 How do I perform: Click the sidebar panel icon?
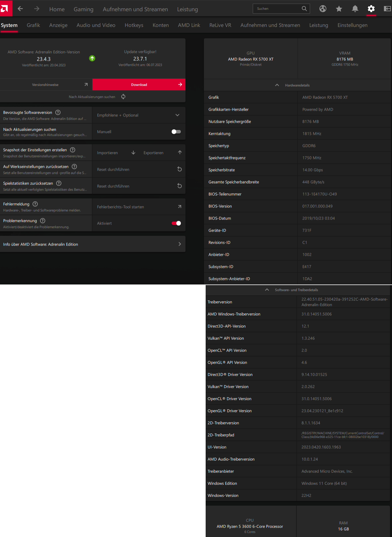(x=387, y=9)
